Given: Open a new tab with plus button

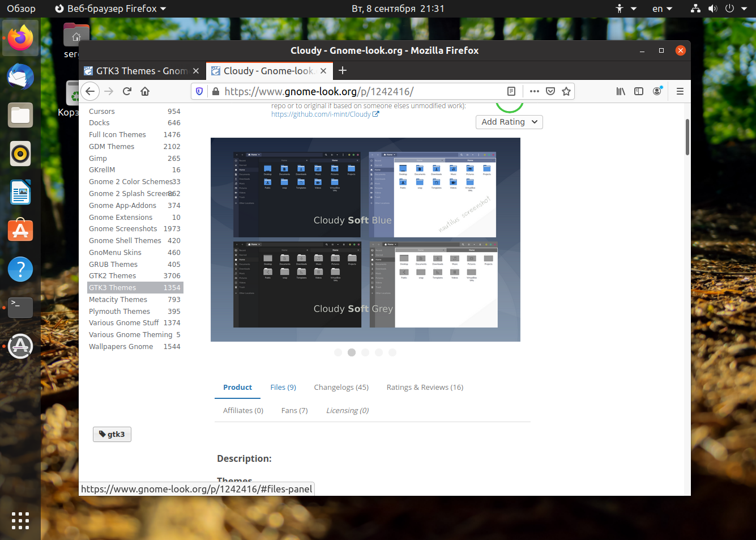Looking at the screenshot, I should [x=342, y=70].
